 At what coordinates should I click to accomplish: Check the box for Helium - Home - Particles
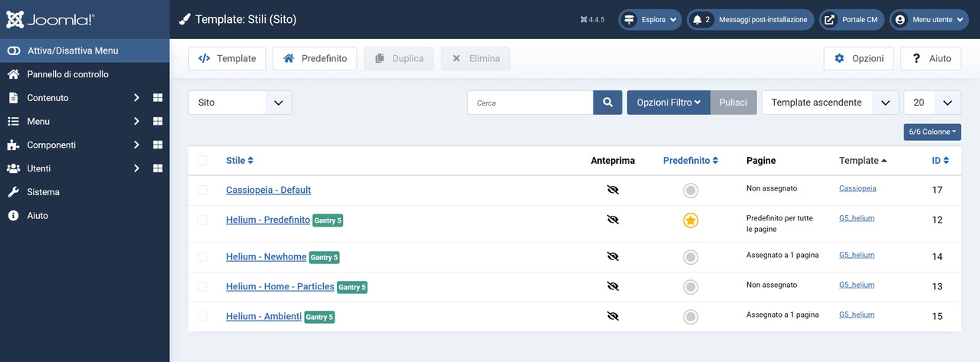[202, 286]
